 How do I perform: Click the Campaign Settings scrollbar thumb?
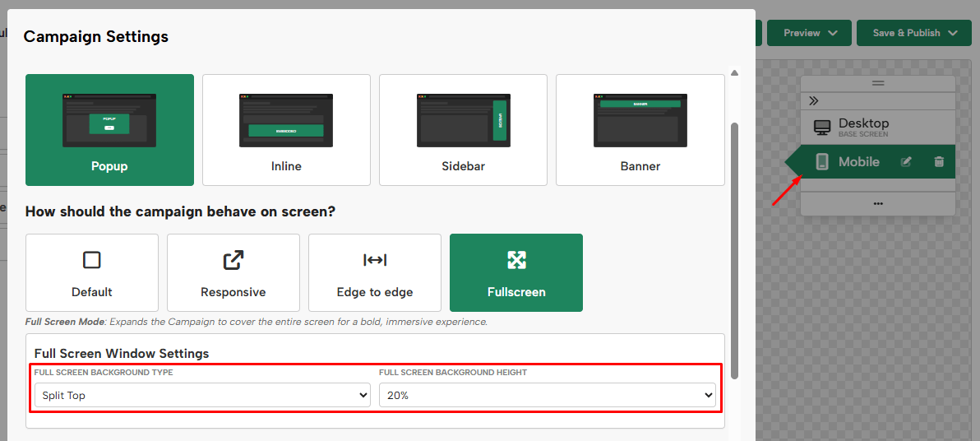click(x=734, y=250)
